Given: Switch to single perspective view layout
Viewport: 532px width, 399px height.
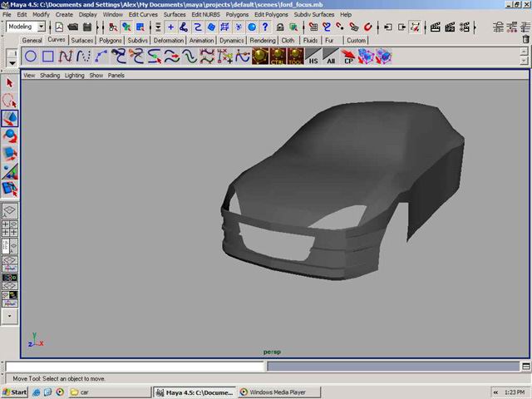Looking at the screenshot, I should (10, 211).
